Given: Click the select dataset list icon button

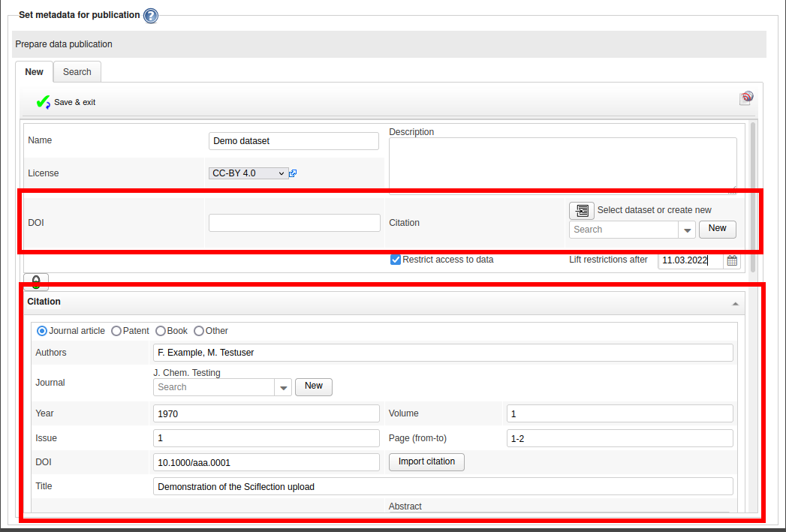Looking at the screenshot, I should tap(581, 211).
